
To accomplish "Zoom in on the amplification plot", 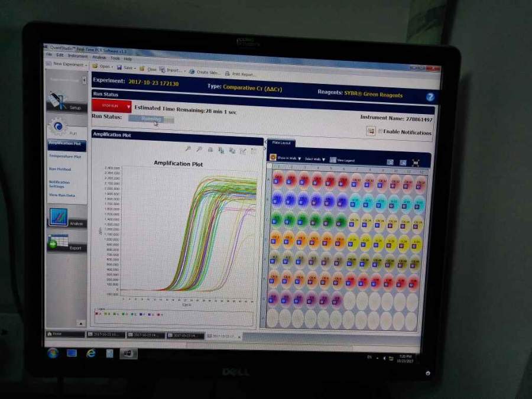I will pos(189,148).
